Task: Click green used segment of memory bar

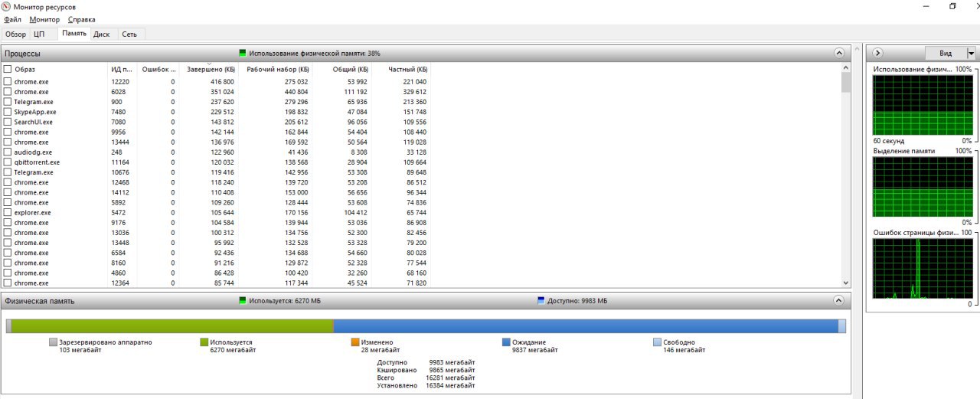Action: point(172,326)
